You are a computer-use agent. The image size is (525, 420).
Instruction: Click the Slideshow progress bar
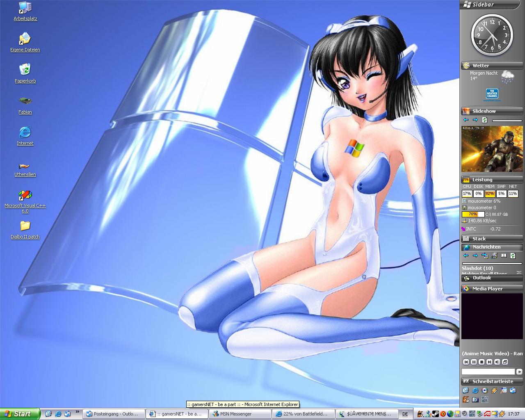(x=507, y=121)
